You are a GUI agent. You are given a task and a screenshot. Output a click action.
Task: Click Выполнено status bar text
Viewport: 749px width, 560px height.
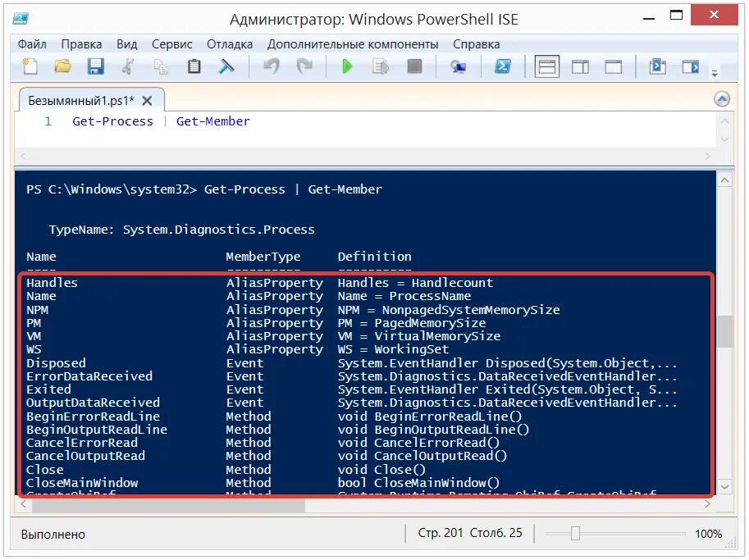click(x=53, y=535)
